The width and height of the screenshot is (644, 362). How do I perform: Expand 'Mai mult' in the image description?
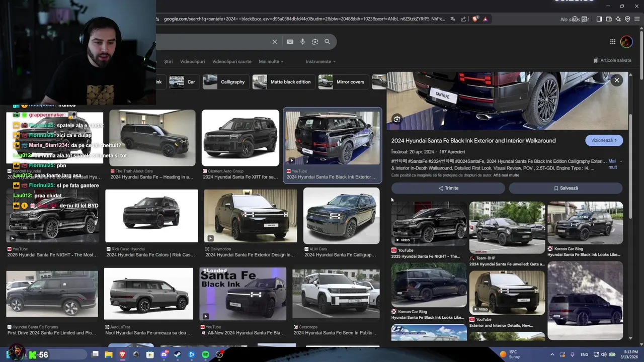click(614, 164)
